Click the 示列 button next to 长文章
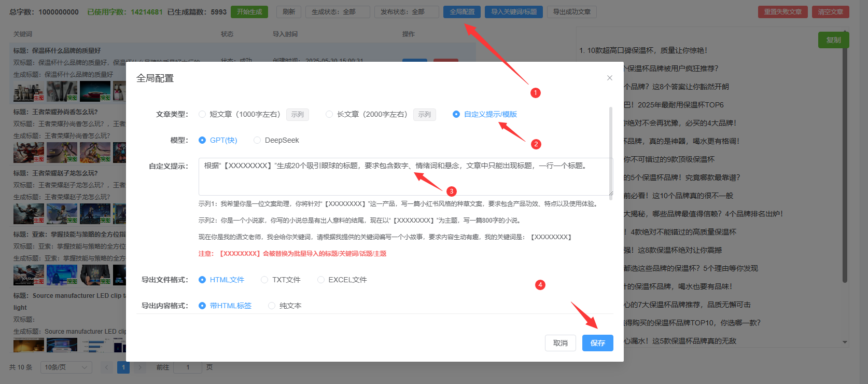 coord(425,115)
